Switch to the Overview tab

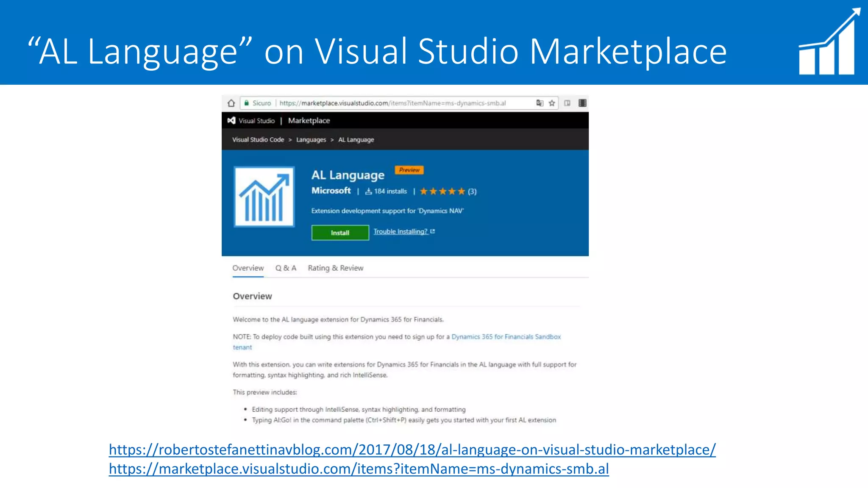pos(248,268)
